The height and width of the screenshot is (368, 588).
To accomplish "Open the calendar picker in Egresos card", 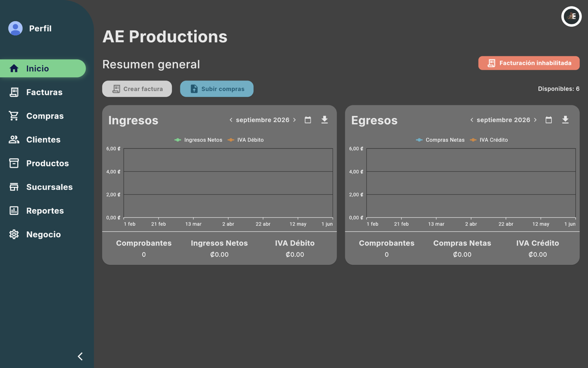I will click(548, 120).
